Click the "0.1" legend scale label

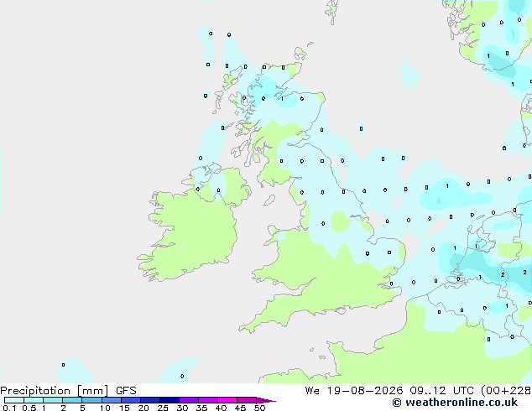9,408
